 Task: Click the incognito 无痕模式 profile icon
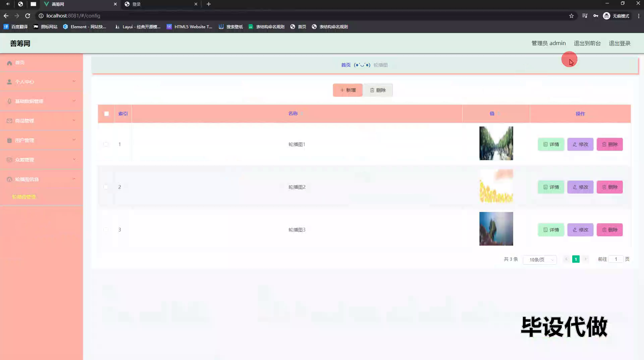606,16
